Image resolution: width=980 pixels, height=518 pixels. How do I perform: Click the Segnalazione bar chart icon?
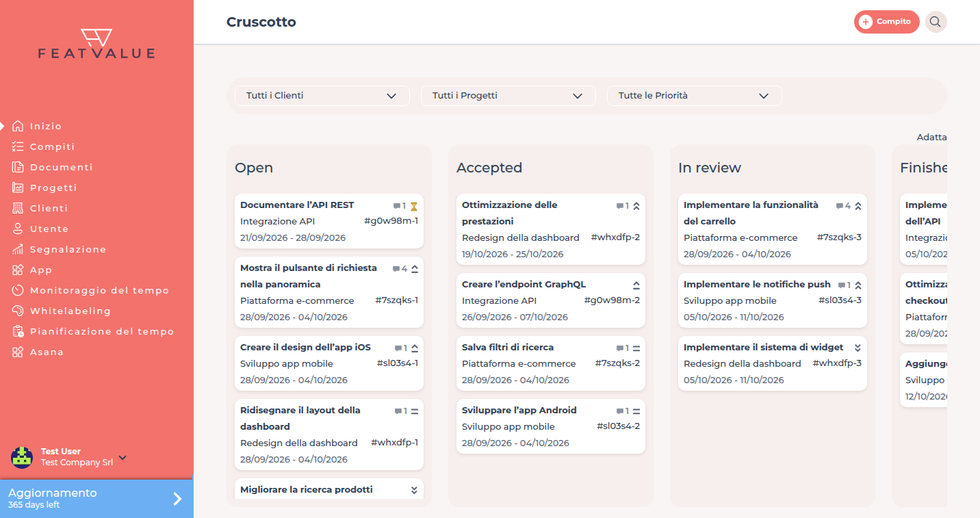tap(18, 249)
